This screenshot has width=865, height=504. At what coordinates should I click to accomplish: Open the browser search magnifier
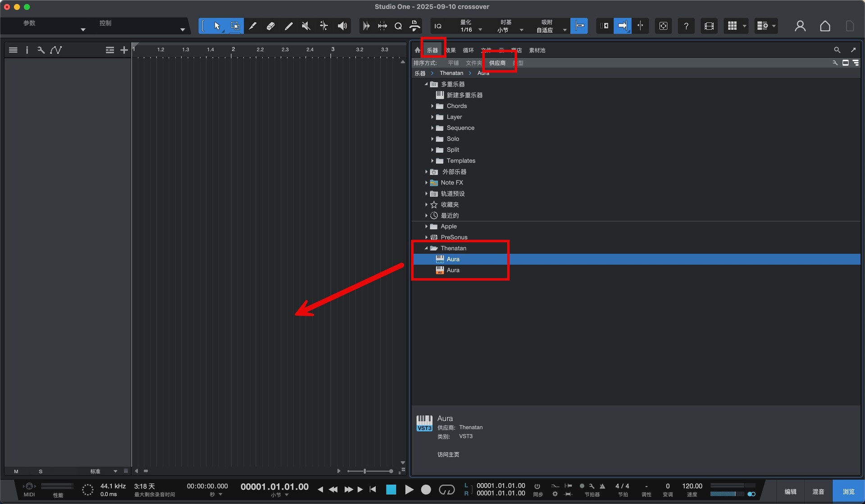point(837,50)
